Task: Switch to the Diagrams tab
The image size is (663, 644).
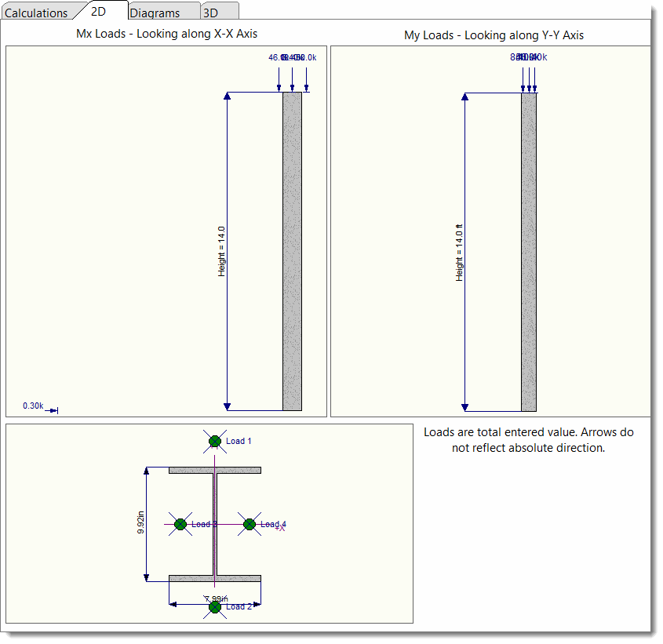Action: [155, 13]
